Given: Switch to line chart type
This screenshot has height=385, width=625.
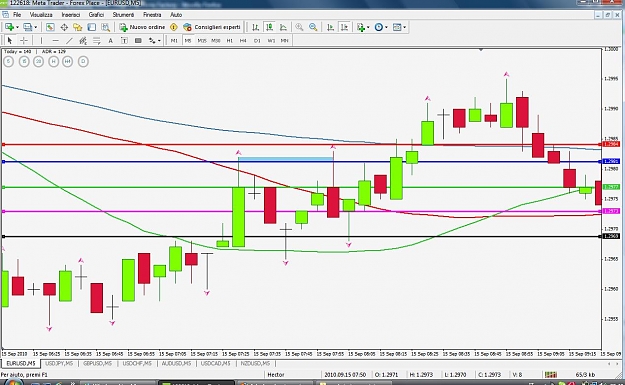Looking at the screenshot, I should pos(283,27).
